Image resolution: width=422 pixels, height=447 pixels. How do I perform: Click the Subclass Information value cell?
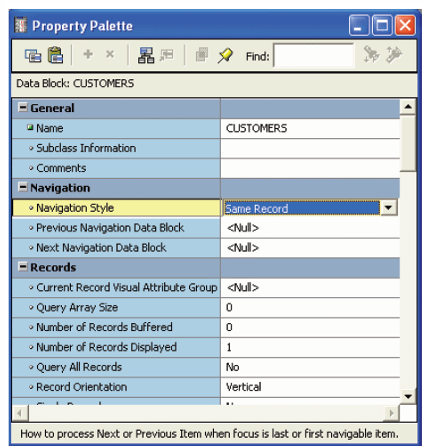[x=310, y=148]
